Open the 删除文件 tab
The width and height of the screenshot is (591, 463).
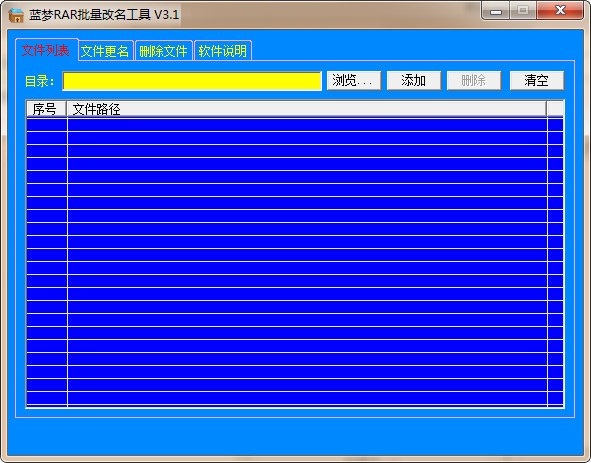164,51
